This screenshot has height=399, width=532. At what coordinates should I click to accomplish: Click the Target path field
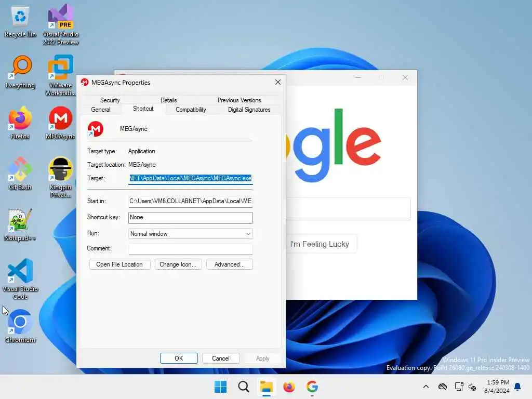click(190, 178)
